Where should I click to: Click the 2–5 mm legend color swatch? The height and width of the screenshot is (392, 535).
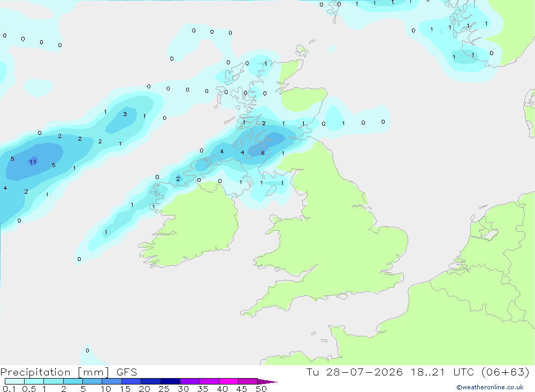(x=73, y=381)
